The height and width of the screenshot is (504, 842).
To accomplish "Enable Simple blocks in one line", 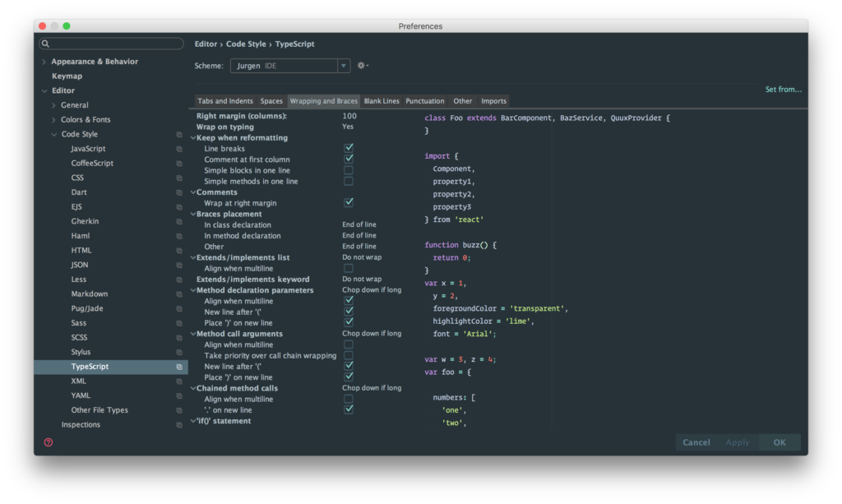I will (349, 170).
